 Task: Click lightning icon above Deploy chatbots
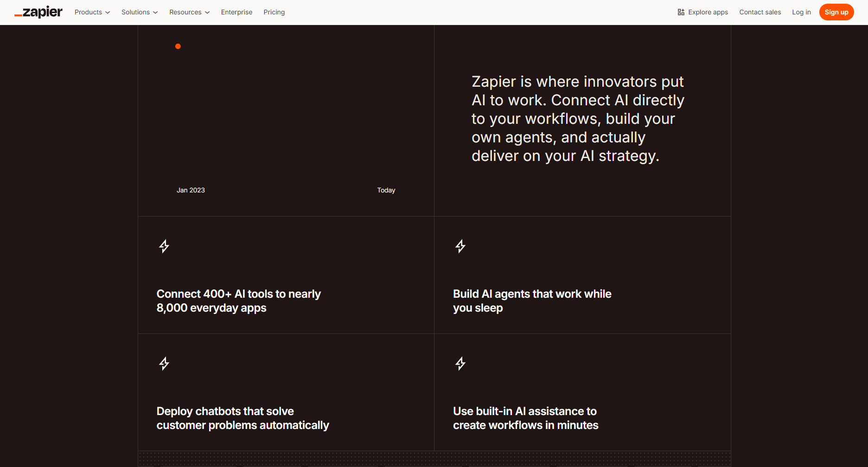[164, 363]
